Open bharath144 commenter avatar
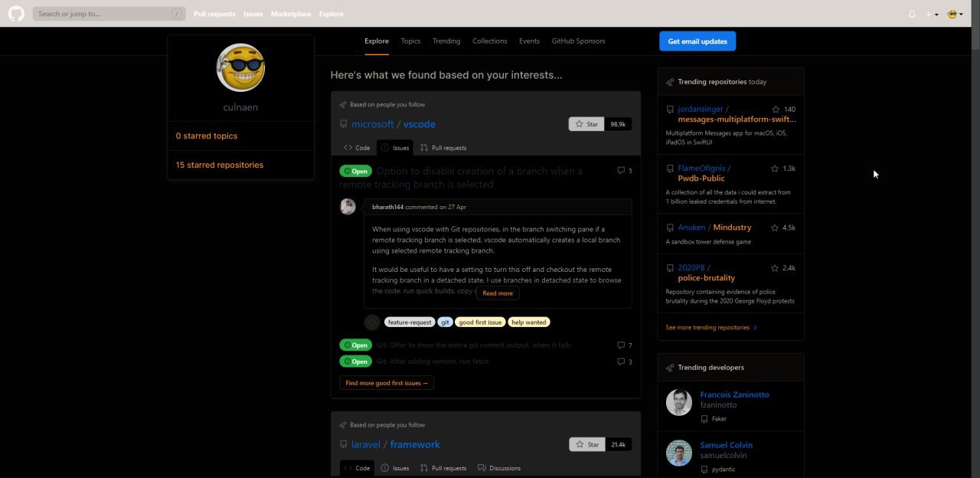 point(348,207)
